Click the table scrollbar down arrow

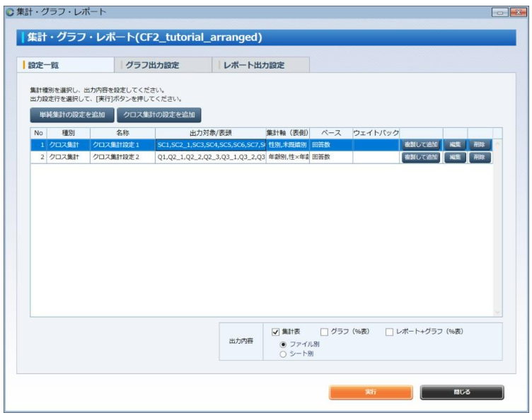tap(498, 312)
